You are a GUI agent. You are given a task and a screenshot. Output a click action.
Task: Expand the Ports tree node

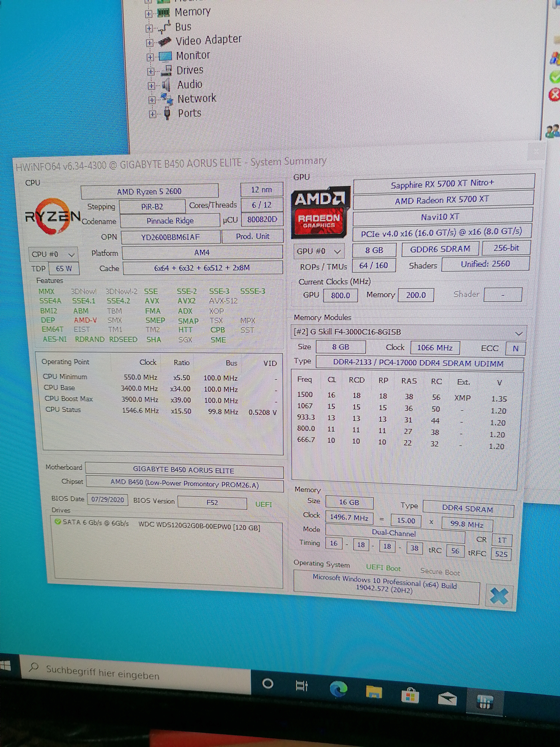(153, 114)
